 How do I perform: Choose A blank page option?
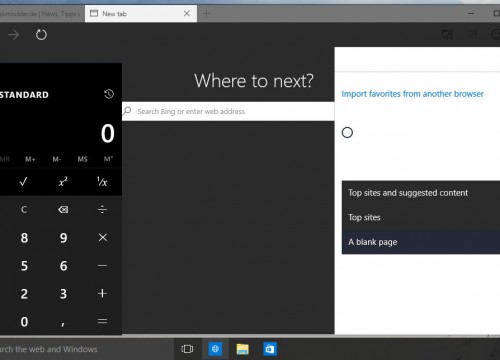[x=421, y=242]
